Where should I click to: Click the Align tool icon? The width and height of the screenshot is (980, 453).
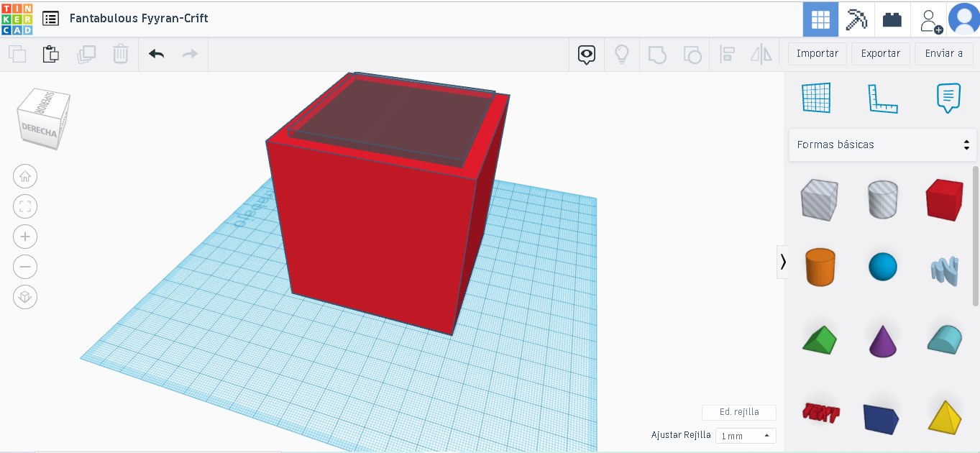727,54
